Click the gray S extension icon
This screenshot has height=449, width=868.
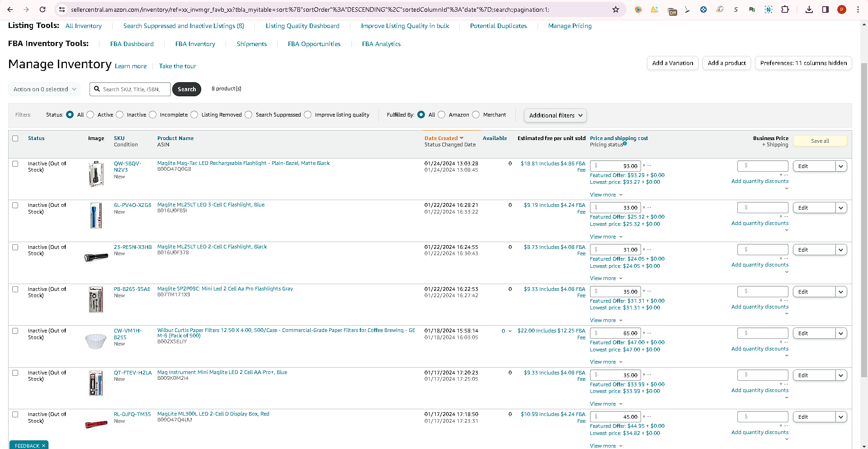tap(736, 9)
